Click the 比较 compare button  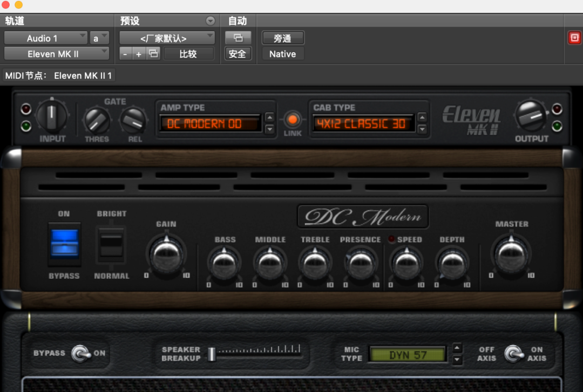pos(188,54)
